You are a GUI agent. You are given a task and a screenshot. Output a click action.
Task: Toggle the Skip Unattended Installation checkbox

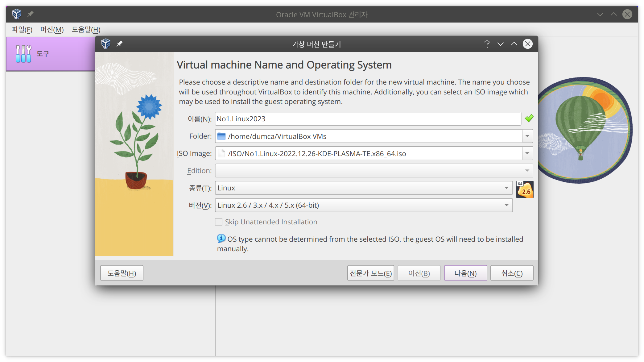pyautogui.click(x=219, y=222)
